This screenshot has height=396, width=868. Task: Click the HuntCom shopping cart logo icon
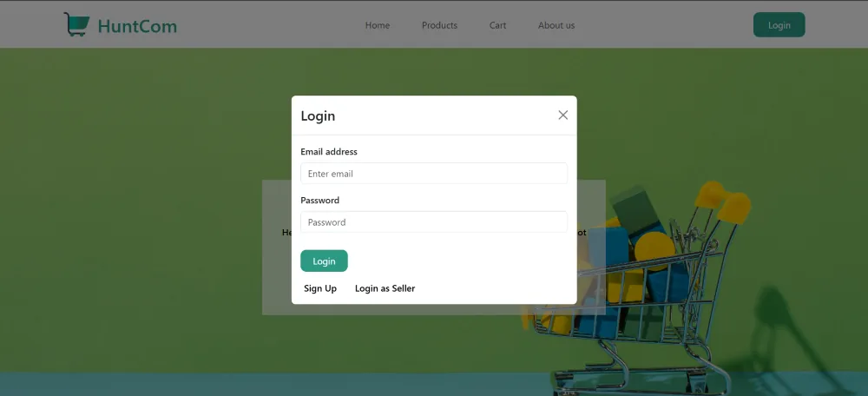click(x=76, y=25)
